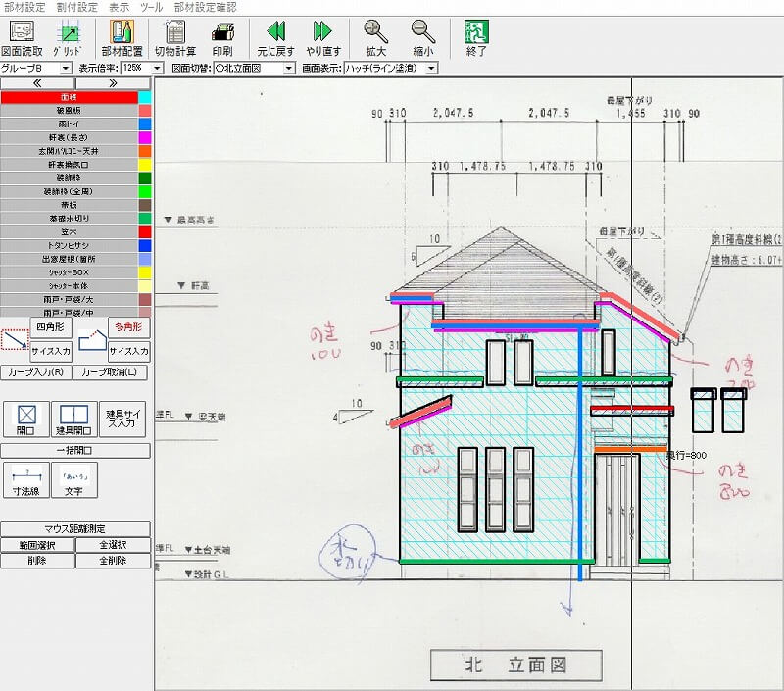Click the 図面読取 drawing import icon
This screenshot has width=784, height=691.
tap(23, 37)
